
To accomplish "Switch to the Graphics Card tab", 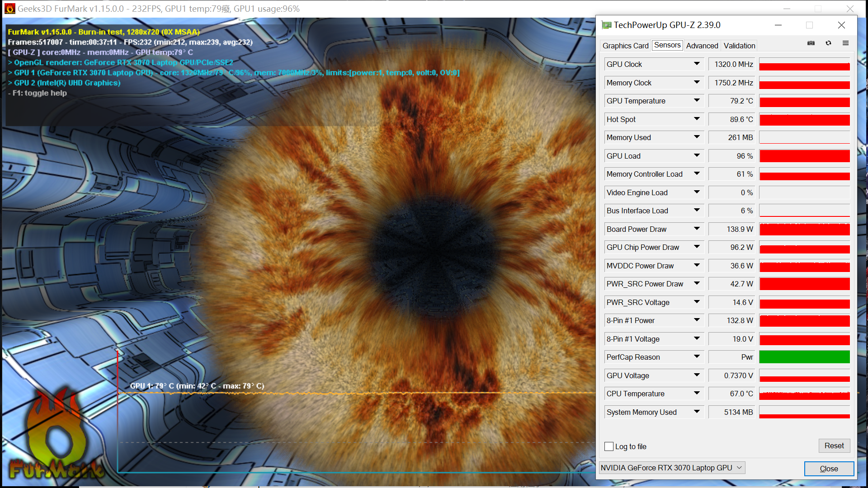I will click(x=625, y=46).
